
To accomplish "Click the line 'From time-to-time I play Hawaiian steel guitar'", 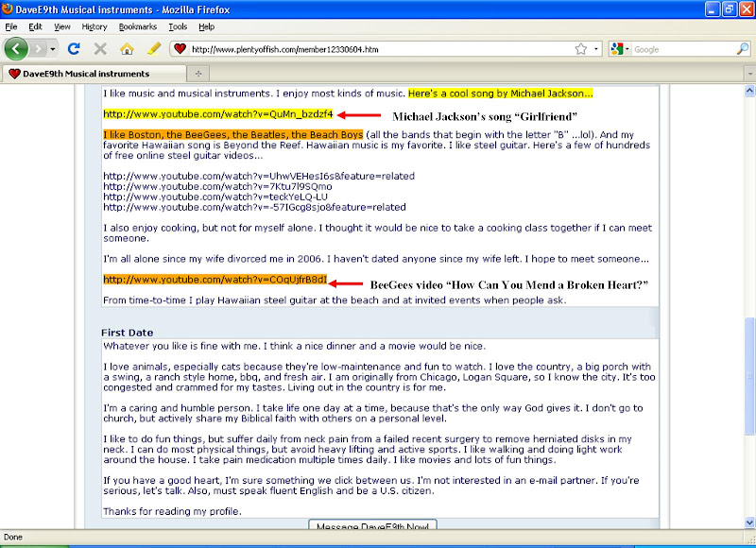I will tap(335, 300).
